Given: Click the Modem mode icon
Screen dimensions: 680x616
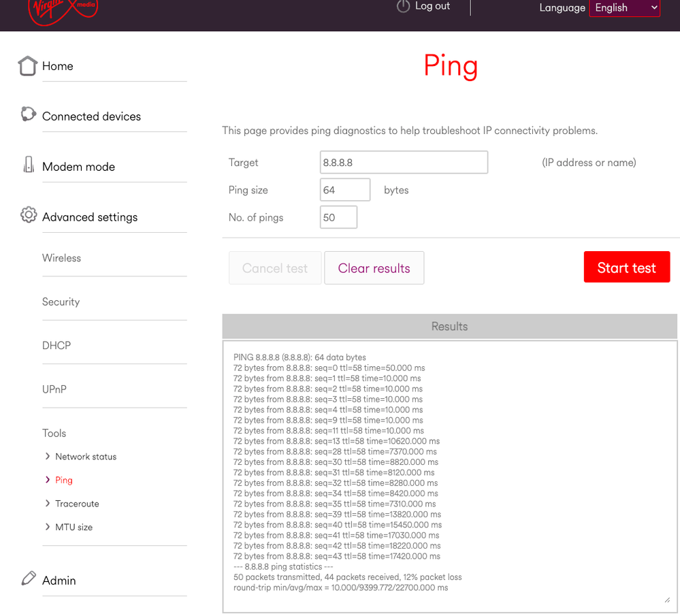Looking at the screenshot, I should pos(29,165).
